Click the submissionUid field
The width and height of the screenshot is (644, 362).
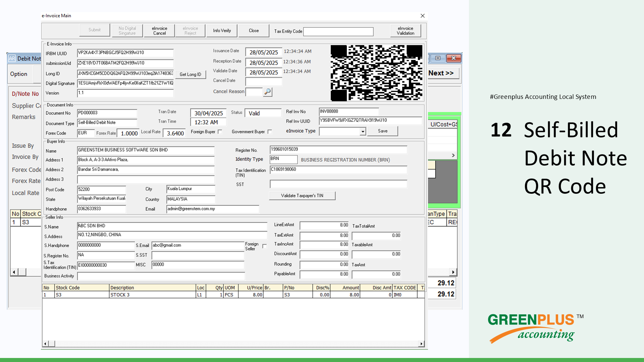pos(125,63)
